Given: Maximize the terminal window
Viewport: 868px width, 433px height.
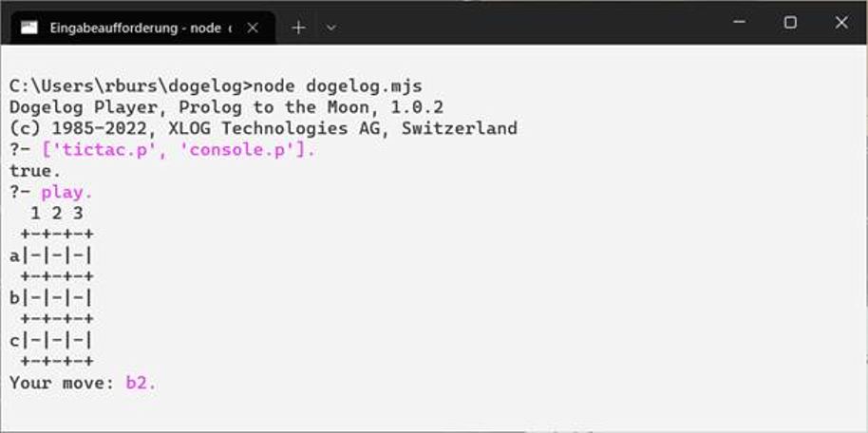Looking at the screenshot, I should click(790, 22).
